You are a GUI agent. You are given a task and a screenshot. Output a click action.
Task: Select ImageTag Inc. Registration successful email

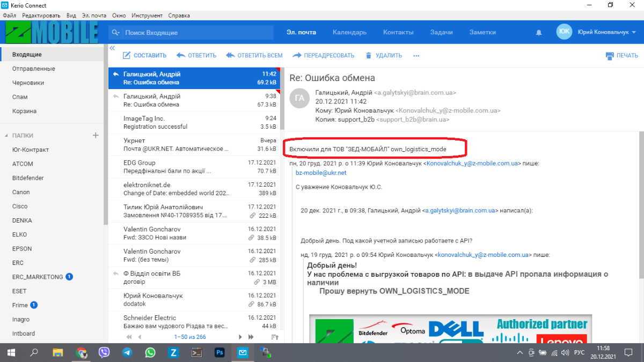[x=194, y=122]
